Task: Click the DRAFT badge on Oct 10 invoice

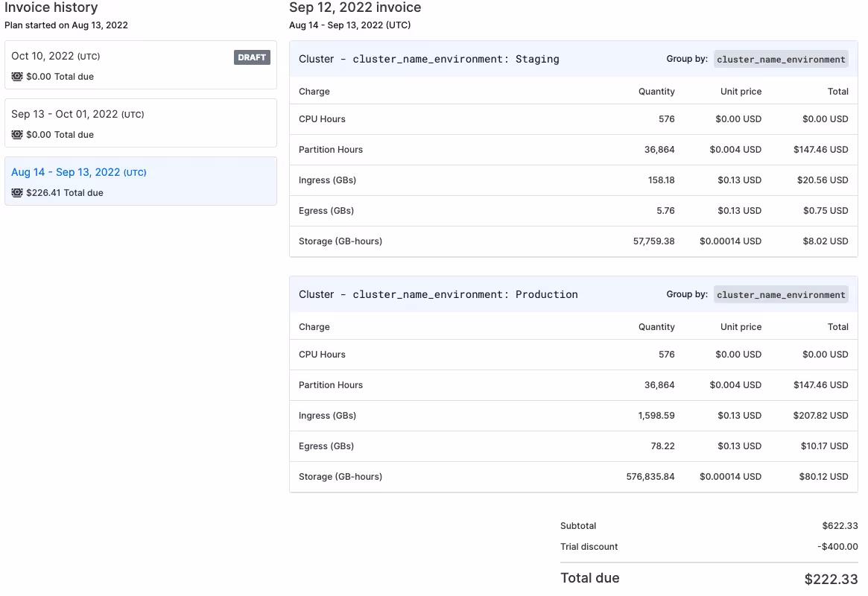Action: pos(252,57)
